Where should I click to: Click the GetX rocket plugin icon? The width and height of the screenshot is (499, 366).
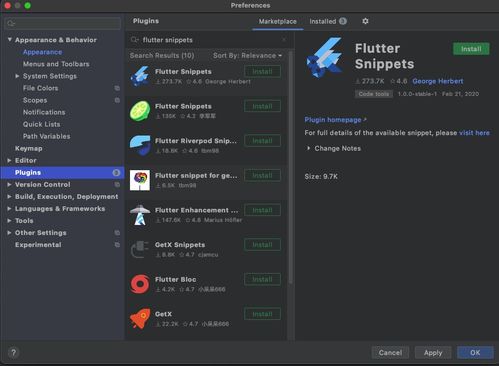140,319
